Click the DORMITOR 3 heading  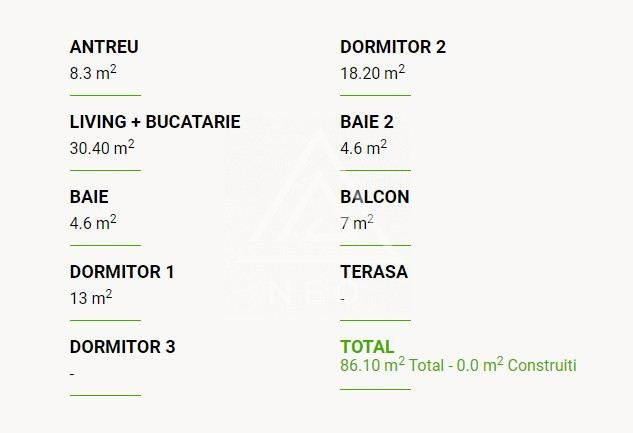122,347
